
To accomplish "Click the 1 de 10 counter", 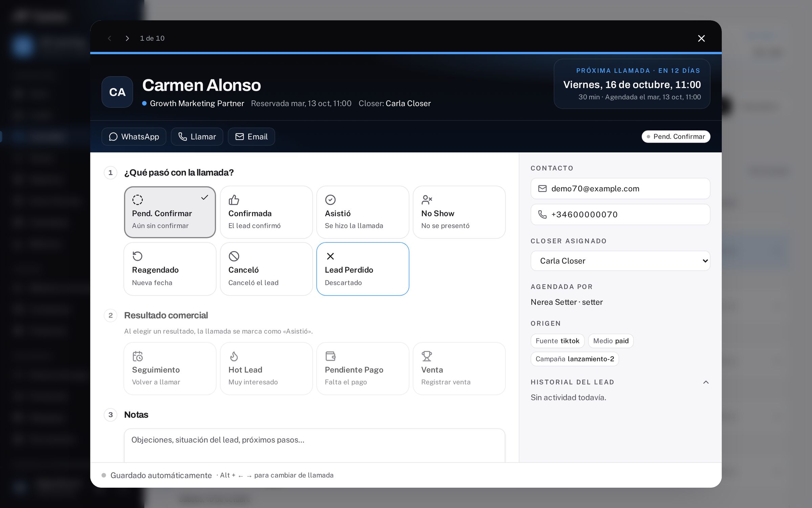I will tap(152, 38).
